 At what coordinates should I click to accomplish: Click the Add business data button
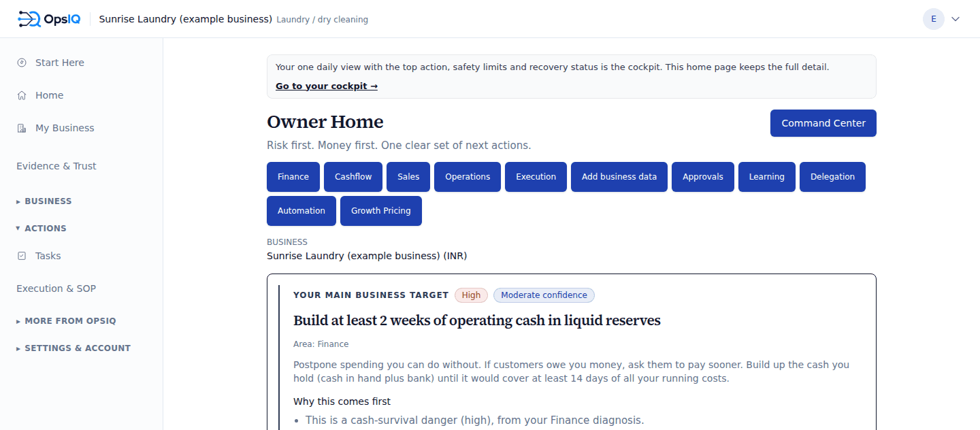click(x=619, y=177)
